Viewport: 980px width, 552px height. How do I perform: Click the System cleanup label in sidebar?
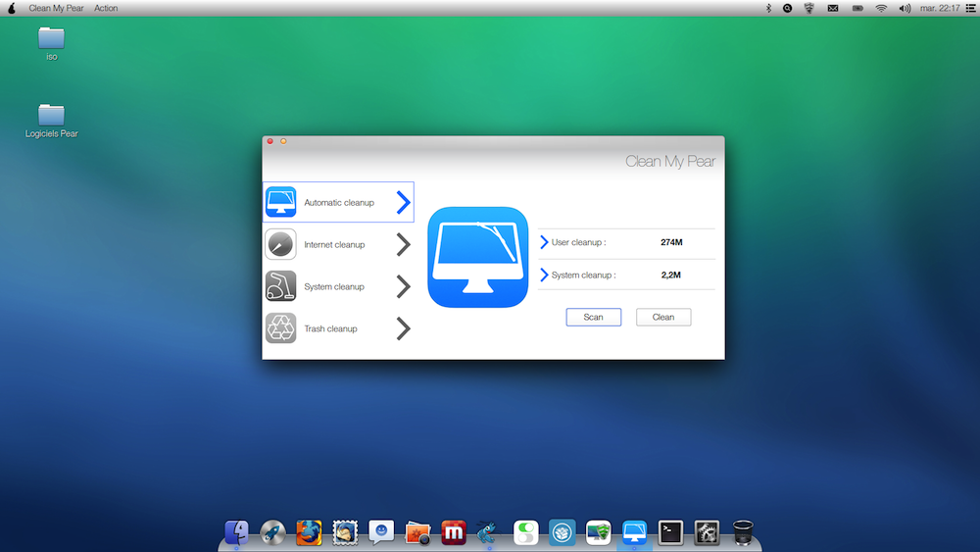(x=334, y=286)
